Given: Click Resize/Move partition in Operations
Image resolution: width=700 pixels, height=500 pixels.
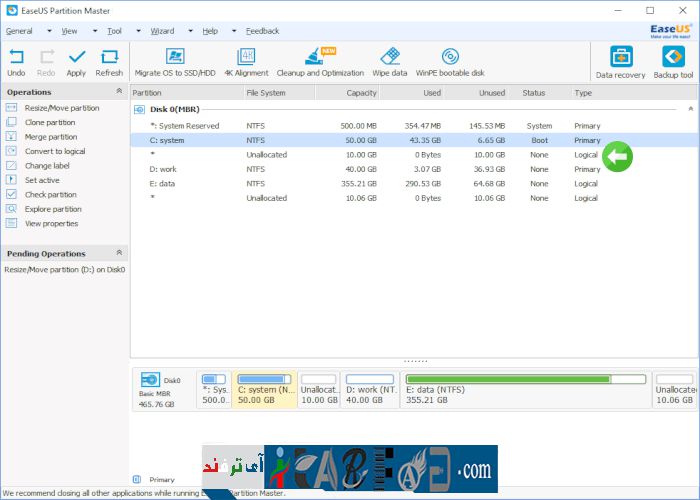Looking at the screenshot, I should (61, 108).
